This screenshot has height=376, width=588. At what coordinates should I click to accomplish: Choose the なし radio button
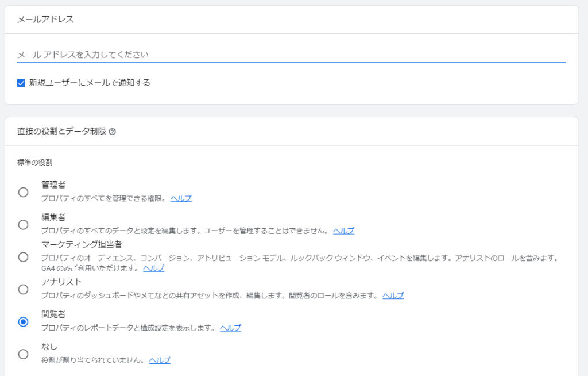click(x=23, y=354)
